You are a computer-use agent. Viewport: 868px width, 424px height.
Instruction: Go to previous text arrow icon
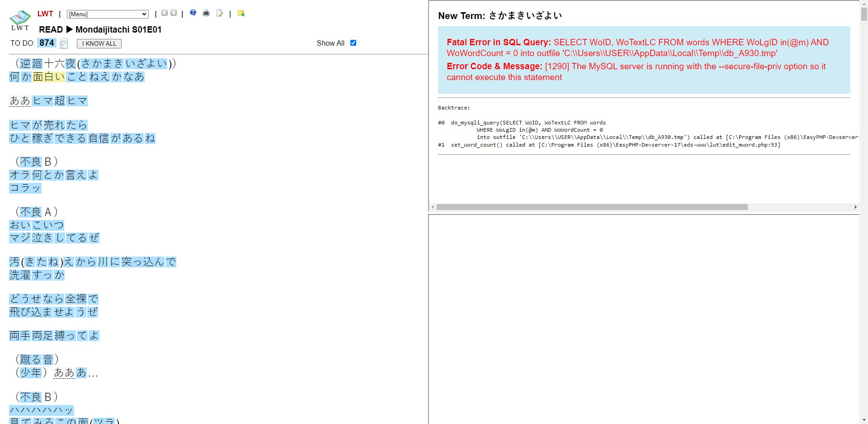click(x=165, y=13)
